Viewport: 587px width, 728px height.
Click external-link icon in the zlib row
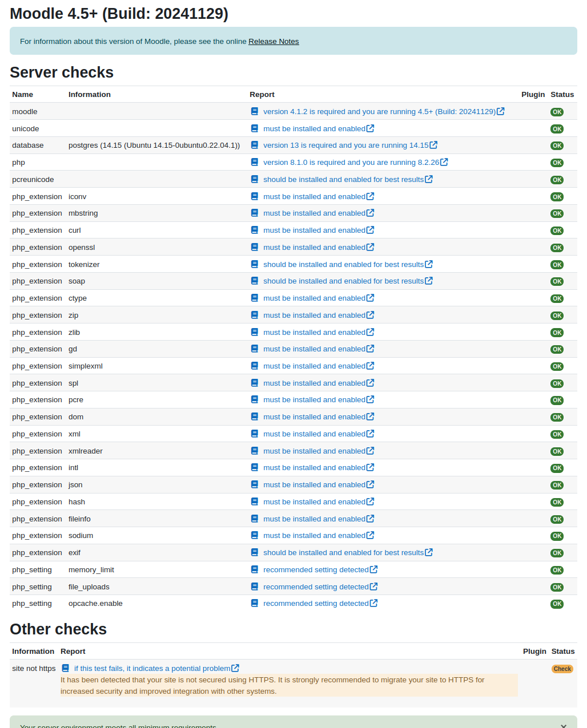pyautogui.click(x=371, y=332)
